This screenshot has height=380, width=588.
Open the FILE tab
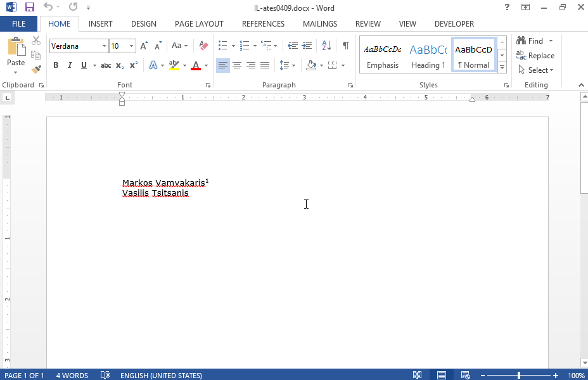pyautogui.click(x=19, y=23)
